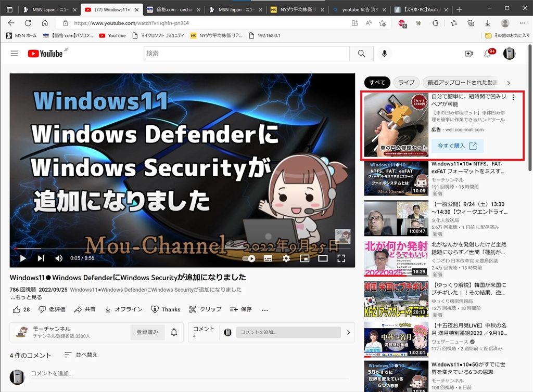Open the 北が何か発射 video thumbnail

(x=396, y=258)
